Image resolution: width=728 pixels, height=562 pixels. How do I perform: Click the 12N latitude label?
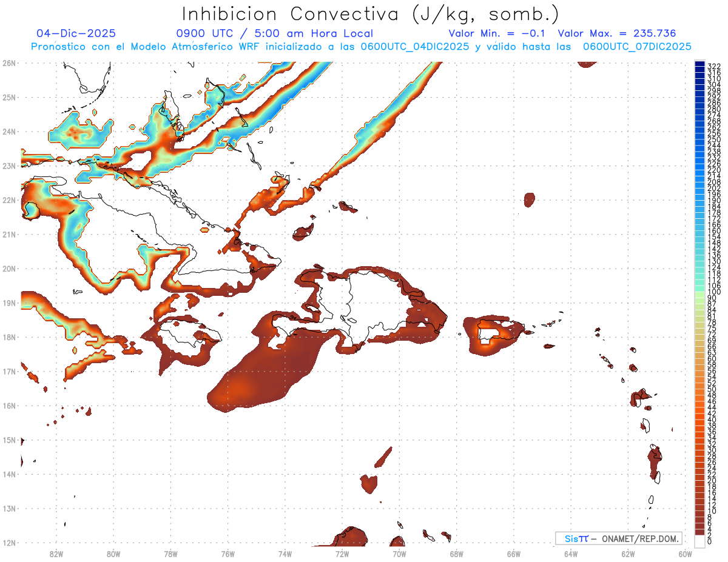[8, 543]
